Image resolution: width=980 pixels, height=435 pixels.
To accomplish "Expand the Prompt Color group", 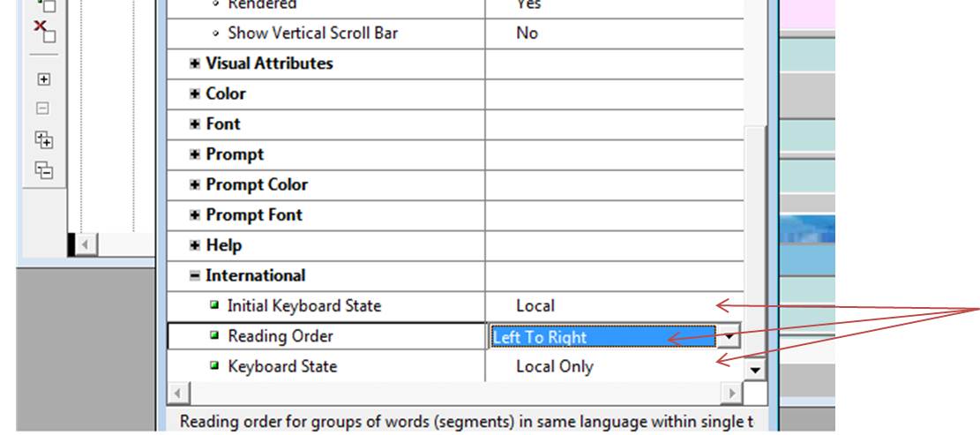I will click(x=195, y=185).
